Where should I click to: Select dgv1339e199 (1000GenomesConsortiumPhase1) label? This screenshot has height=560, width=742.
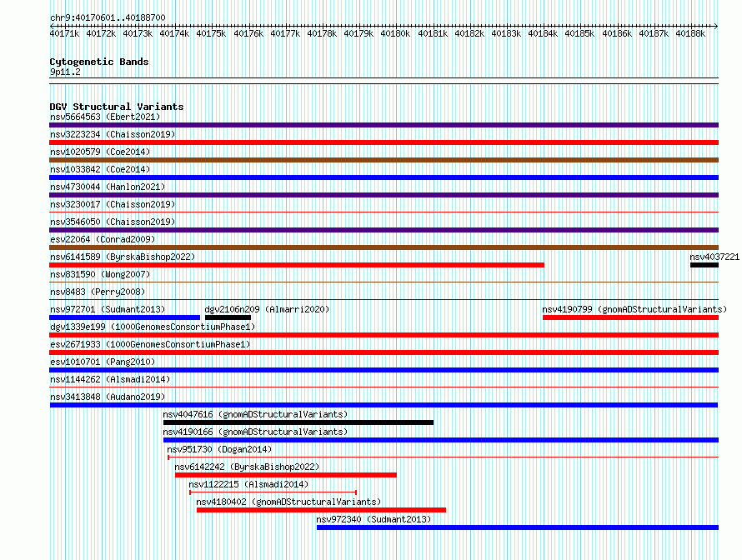[153, 327]
